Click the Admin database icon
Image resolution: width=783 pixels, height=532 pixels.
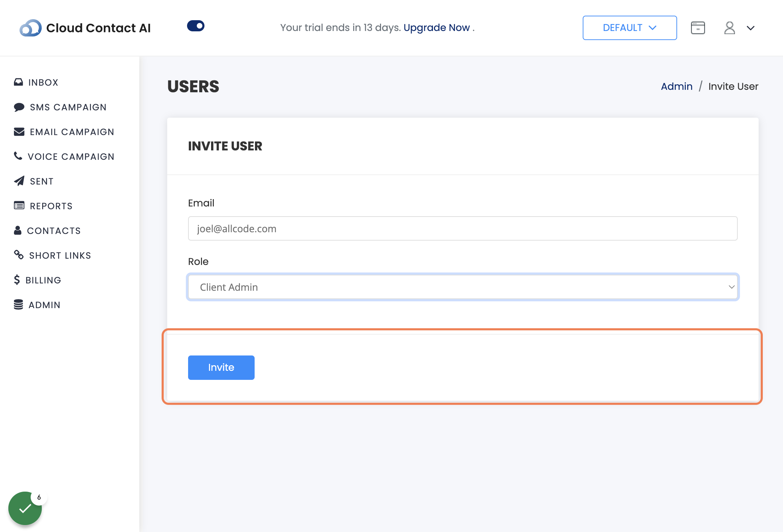pyautogui.click(x=18, y=304)
